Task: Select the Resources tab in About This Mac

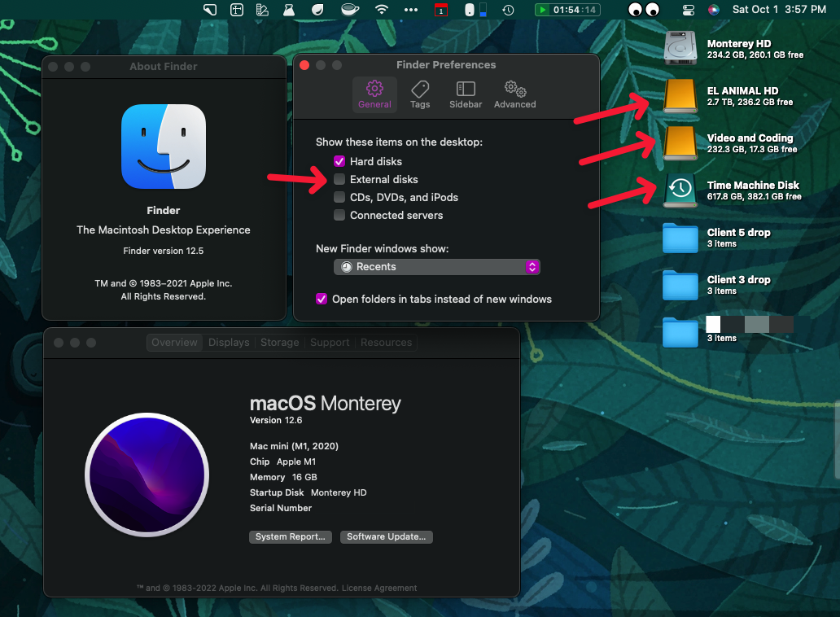Action: pos(387,342)
